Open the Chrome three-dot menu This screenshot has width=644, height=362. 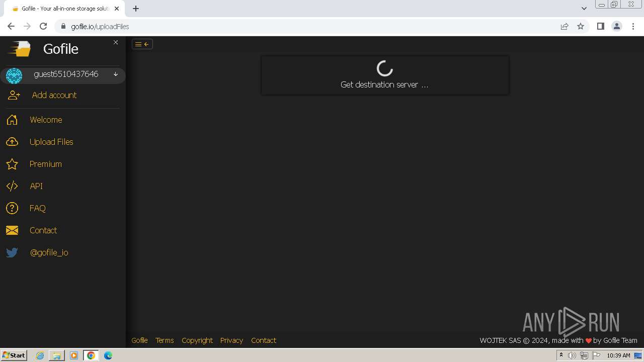(x=633, y=26)
